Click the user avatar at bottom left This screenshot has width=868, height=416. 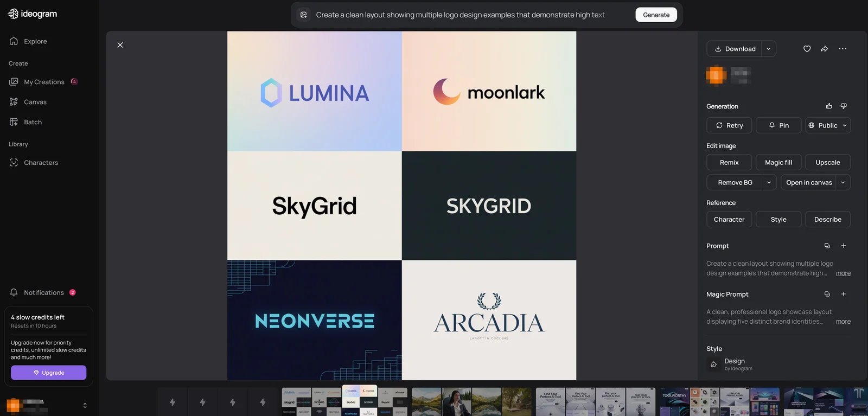[14, 405]
